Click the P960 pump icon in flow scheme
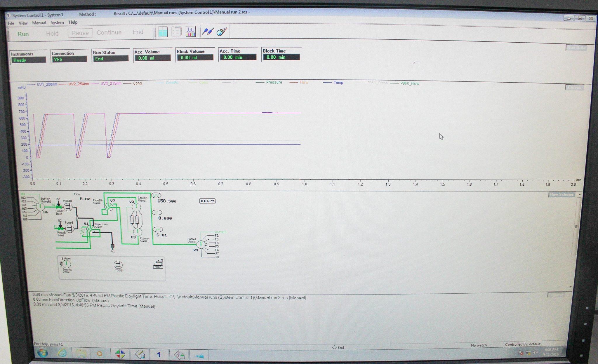598x364 pixels. pos(118,265)
